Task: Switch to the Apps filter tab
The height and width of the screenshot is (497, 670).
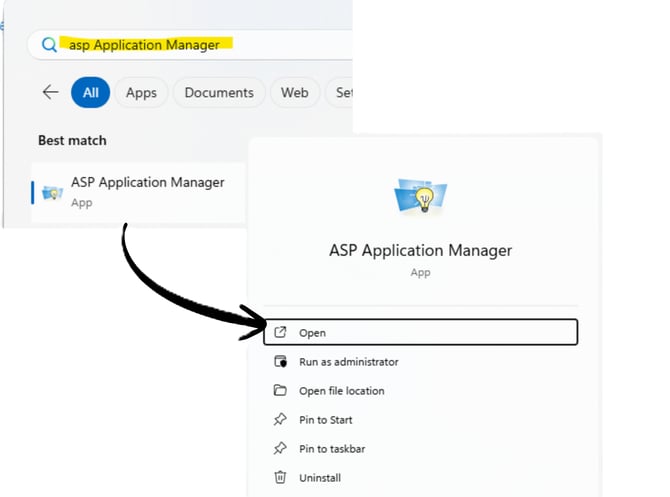Action: 141,93
